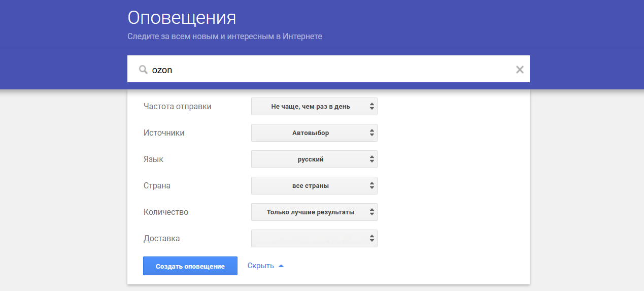Click the Оповещения page heading

tap(182, 18)
